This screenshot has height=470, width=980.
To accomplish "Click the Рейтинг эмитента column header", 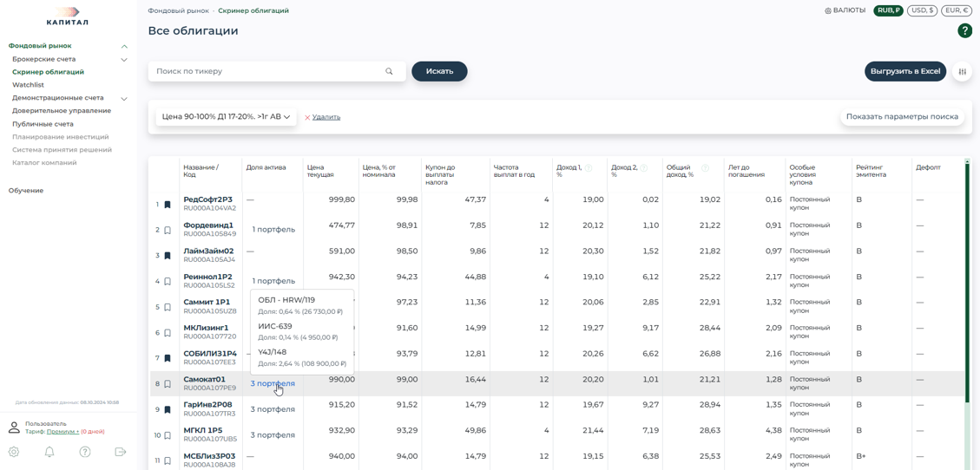I will tap(871, 171).
